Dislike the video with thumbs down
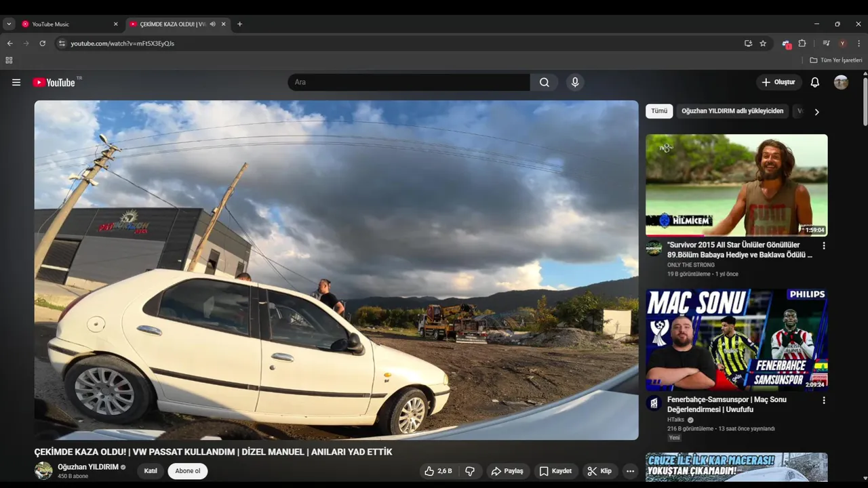The image size is (868, 488). coord(470,471)
